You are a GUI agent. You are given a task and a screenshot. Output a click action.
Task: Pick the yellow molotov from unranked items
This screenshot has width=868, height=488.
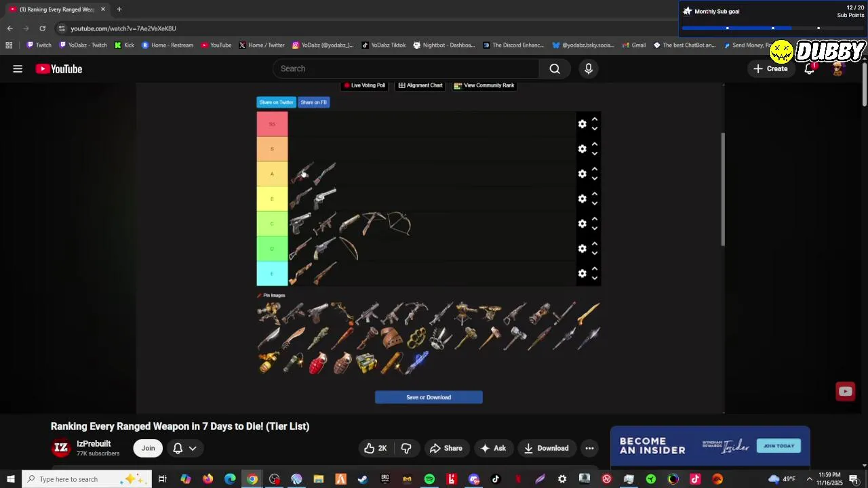tap(267, 363)
